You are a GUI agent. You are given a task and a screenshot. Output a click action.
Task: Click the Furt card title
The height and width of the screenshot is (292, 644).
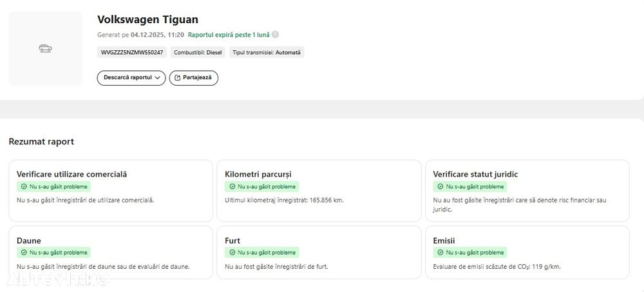tap(232, 240)
